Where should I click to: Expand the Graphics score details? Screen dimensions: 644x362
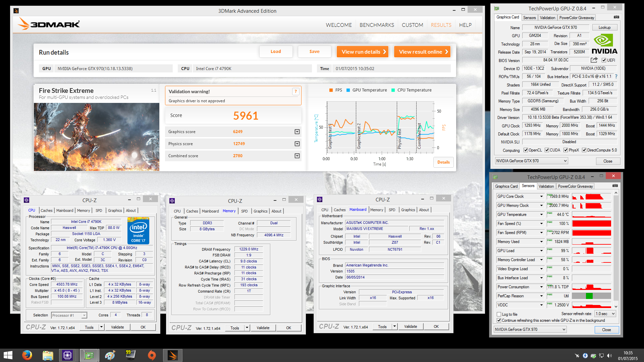pos(297,132)
